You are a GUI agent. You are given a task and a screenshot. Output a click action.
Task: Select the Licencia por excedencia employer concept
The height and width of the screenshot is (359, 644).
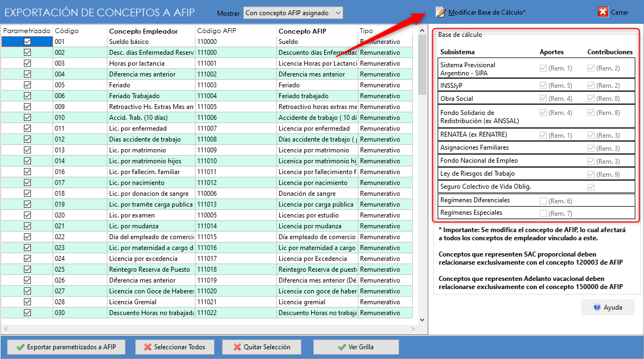coord(151,259)
